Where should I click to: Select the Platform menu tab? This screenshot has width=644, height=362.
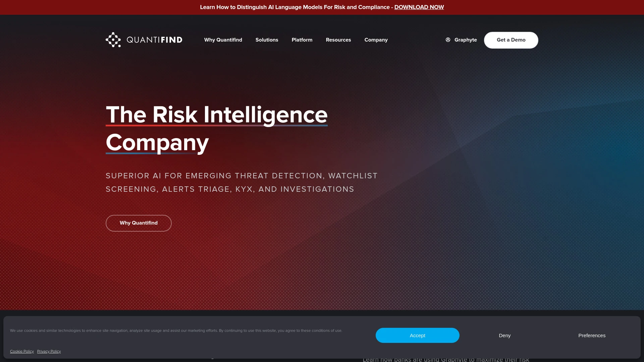[302, 40]
